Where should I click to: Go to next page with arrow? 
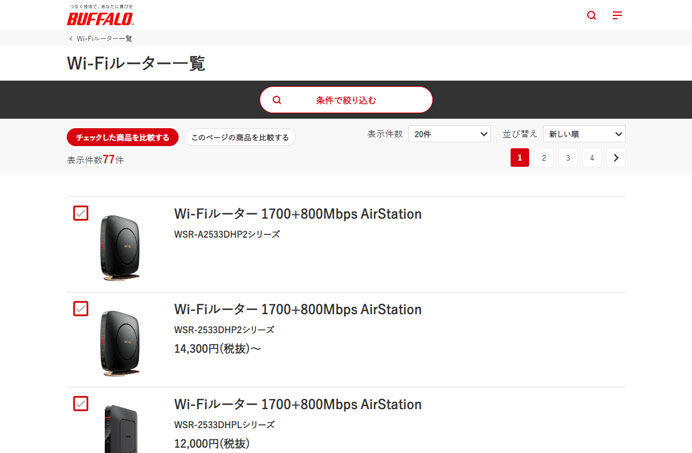pos(616,157)
